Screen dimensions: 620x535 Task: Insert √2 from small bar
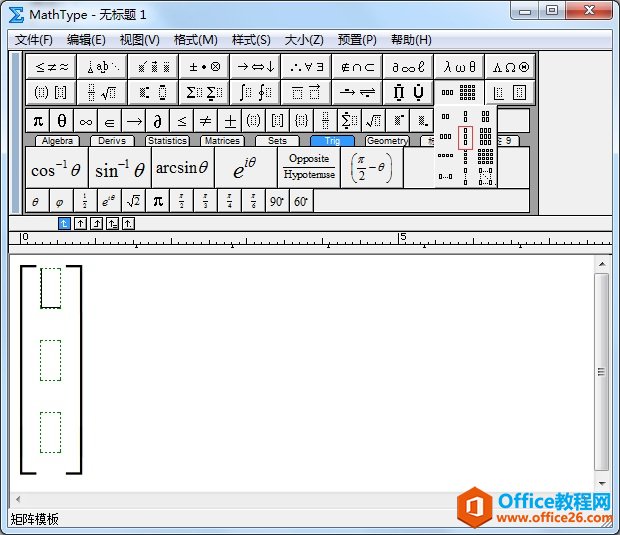pyautogui.click(x=133, y=201)
